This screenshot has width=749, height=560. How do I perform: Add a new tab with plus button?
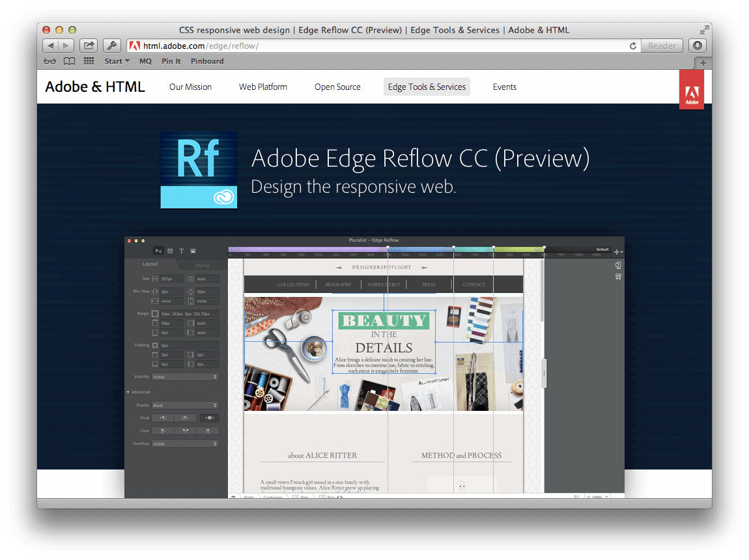click(x=703, y=63)
